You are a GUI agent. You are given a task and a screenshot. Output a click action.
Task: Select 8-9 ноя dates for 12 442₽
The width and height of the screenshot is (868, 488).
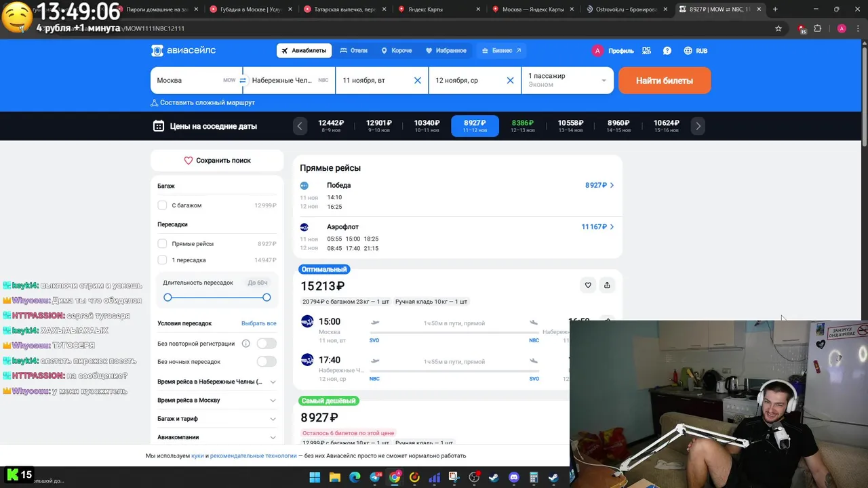pyautogui.click(x=331, y=126)
